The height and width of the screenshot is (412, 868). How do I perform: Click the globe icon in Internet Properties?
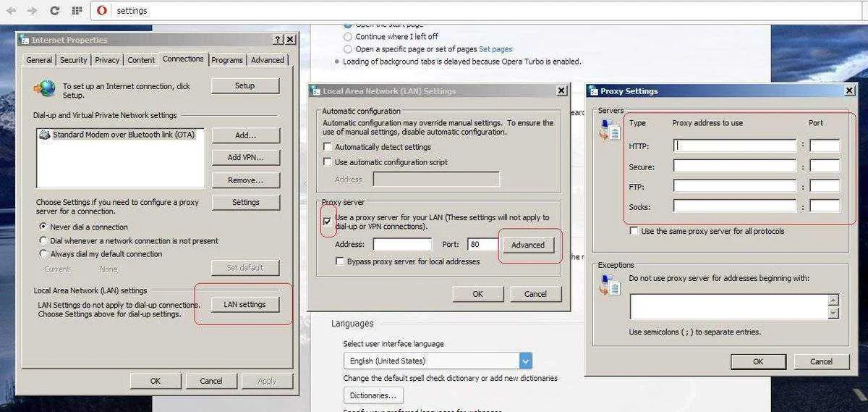[x=45, y=88]
